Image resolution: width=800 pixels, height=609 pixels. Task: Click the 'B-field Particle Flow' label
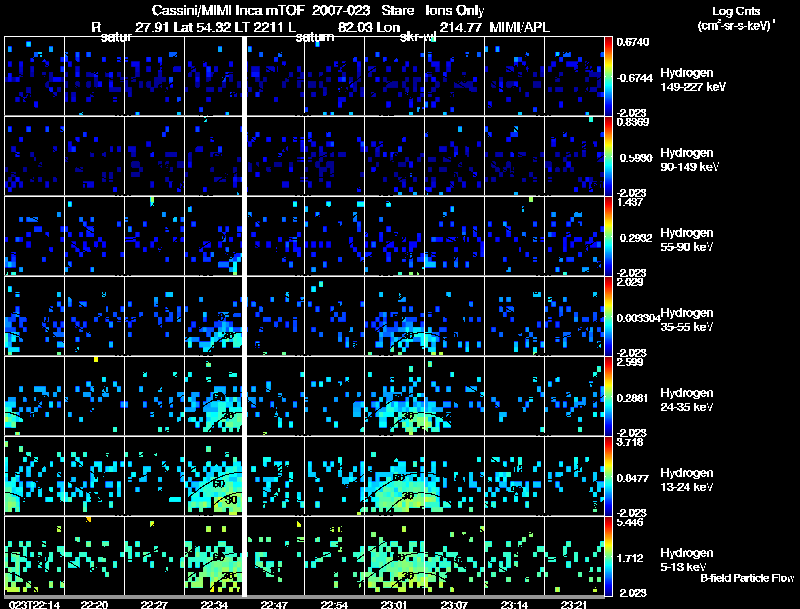coord(747,578)
